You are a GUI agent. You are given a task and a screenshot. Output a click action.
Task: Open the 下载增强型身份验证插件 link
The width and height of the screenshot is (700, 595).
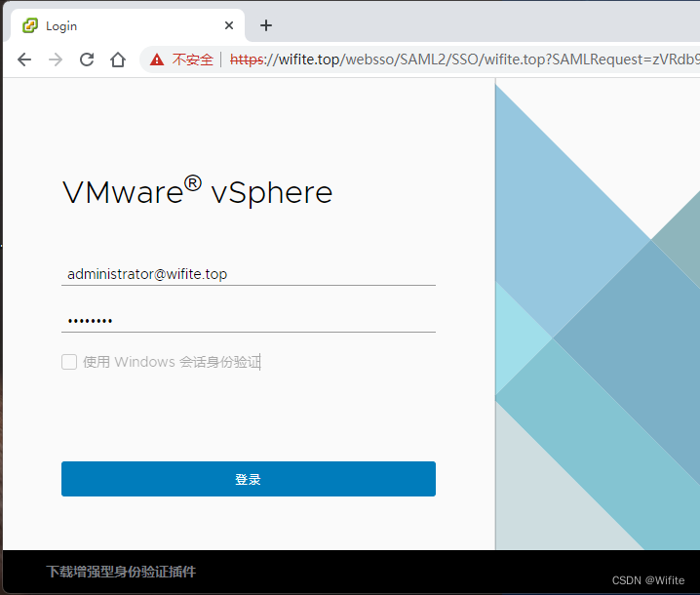click(x=121, y=572)
